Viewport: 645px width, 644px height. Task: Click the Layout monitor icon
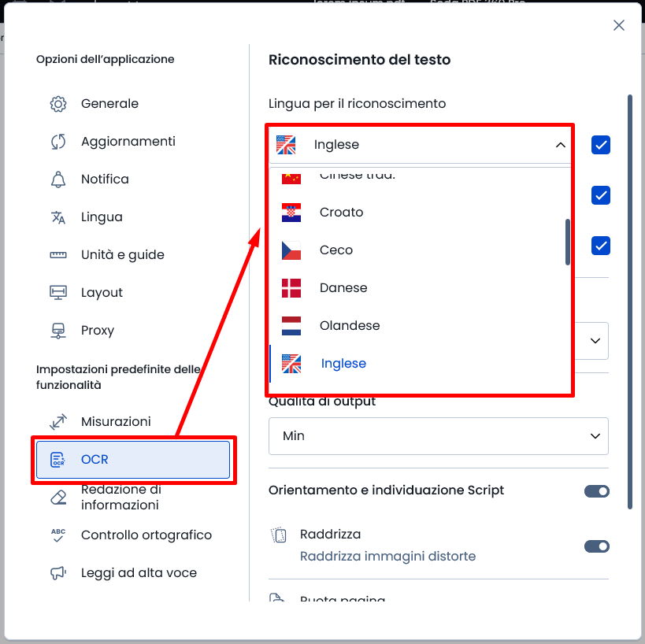click(58, 293)
